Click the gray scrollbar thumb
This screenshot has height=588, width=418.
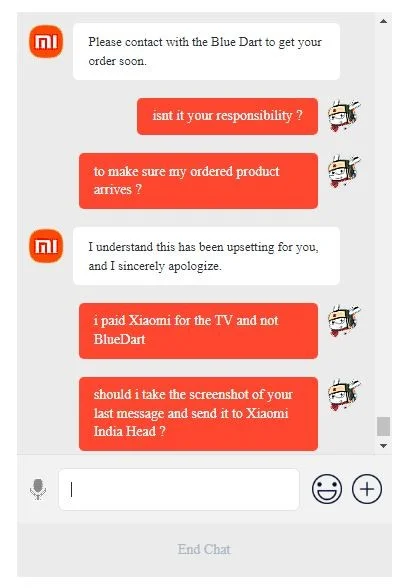tap(383, 426)
